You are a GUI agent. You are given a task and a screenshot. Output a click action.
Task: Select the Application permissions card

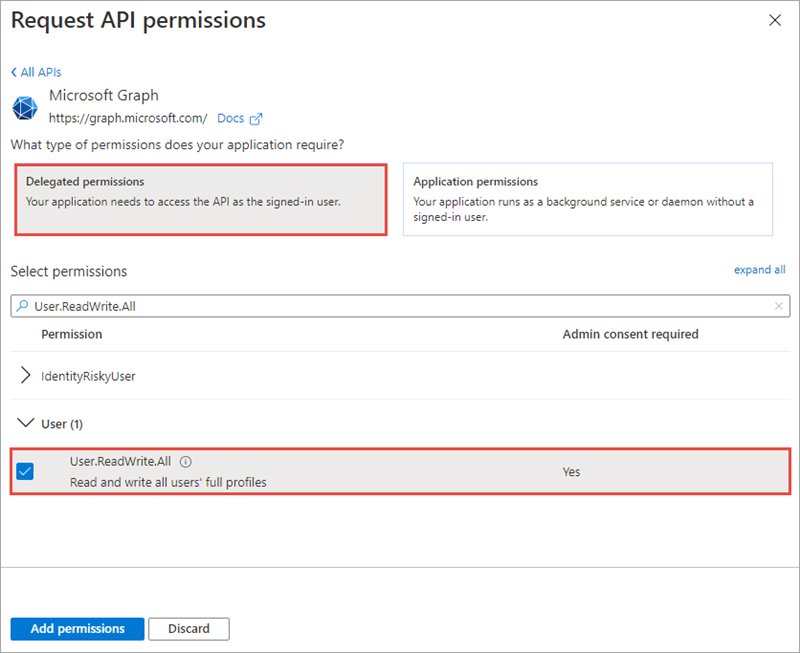coord(588,199)
